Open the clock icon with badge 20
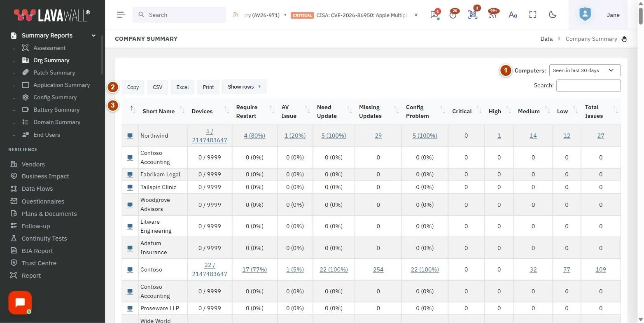Screen dimensions: 644x323 [453, 15]
